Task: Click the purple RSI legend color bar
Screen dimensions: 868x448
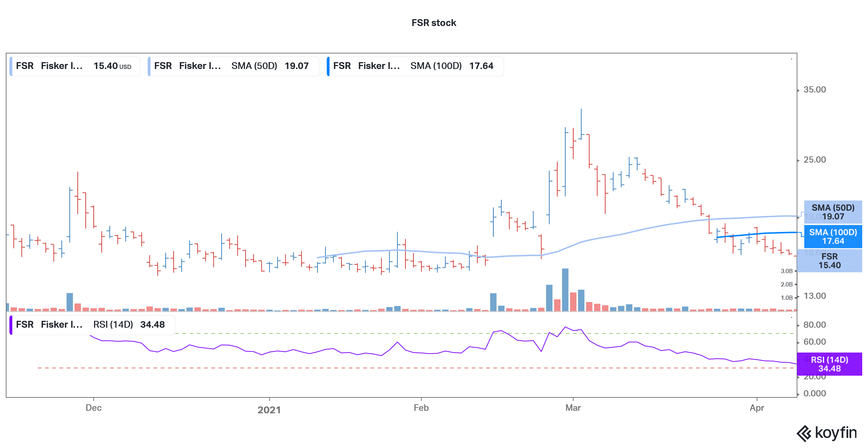Action: coord(11,325)
